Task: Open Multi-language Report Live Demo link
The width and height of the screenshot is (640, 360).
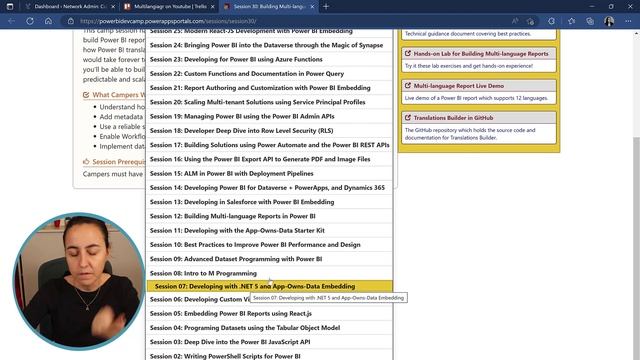Action: coord(458,86)
